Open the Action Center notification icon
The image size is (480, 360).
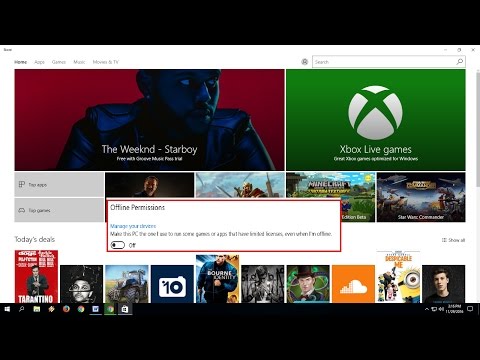(x=470, y=309)
